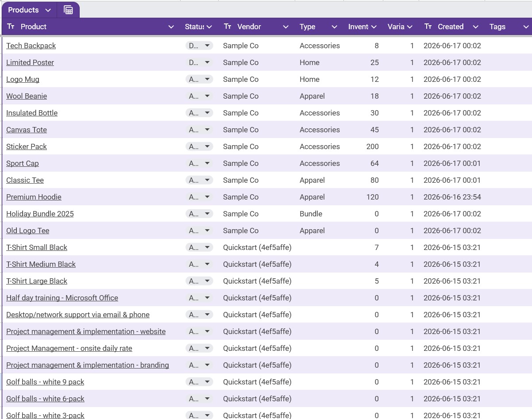Open the T-Shirt Small Black link
The height and width of the screenshot is (419, 532).
pyautogui.click(x=37, y=247)
